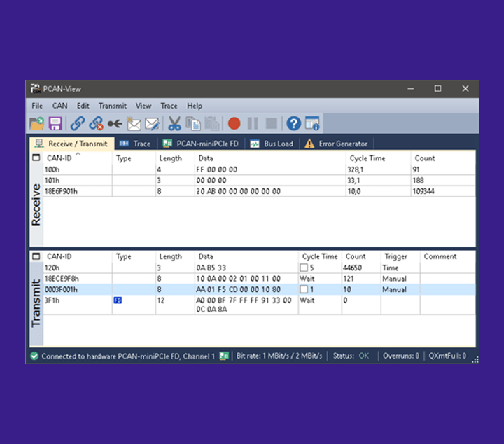The image size is (504, 444).
Task: Enable cycle time checkbox for 0003F001h message
Action: pos(304,289)
